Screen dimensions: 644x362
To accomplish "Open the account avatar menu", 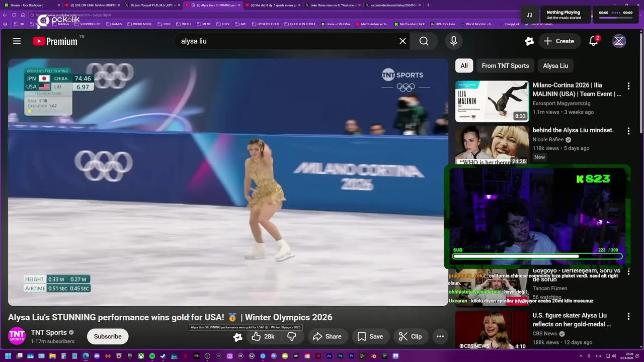I will coord(619,41).
